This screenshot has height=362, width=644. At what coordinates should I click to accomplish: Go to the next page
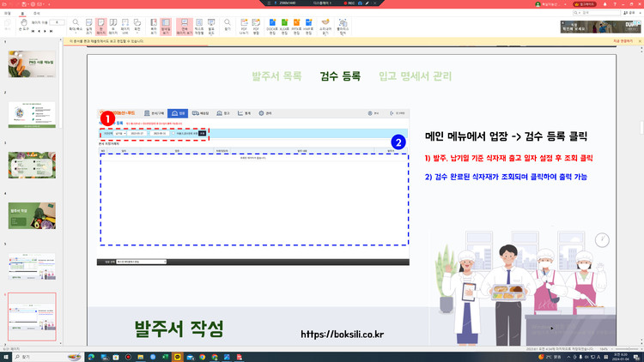click(46, 31)
